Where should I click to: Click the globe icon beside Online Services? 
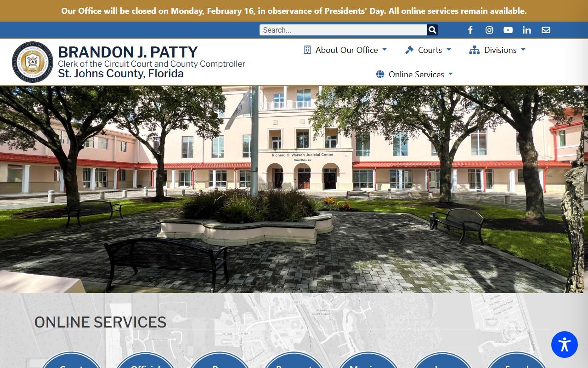click(x=380, y=74)
